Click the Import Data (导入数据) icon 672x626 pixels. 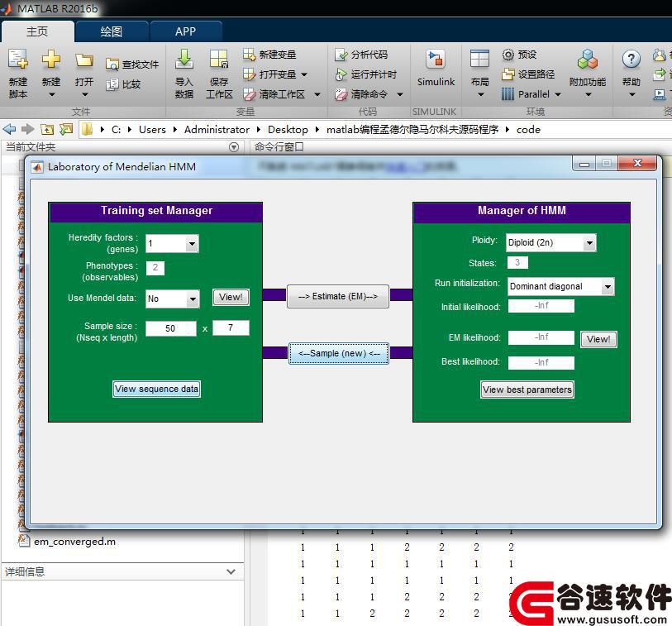click(x=184, y=60)
